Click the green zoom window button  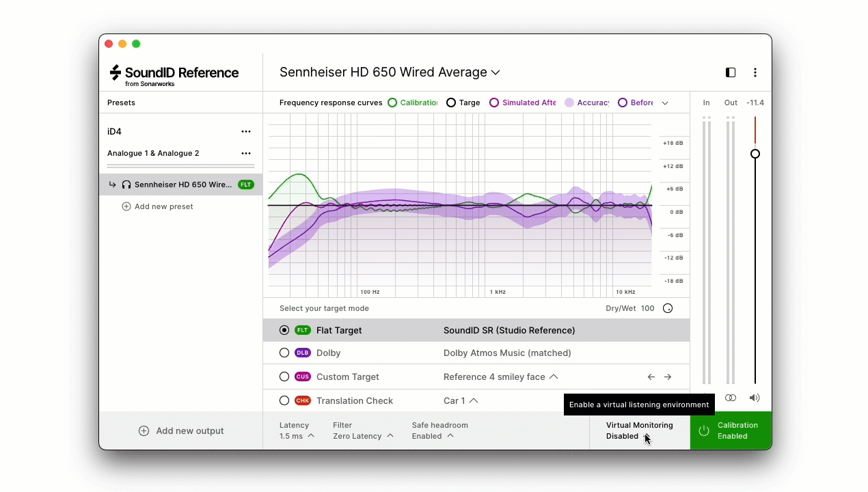coord(136,44)
